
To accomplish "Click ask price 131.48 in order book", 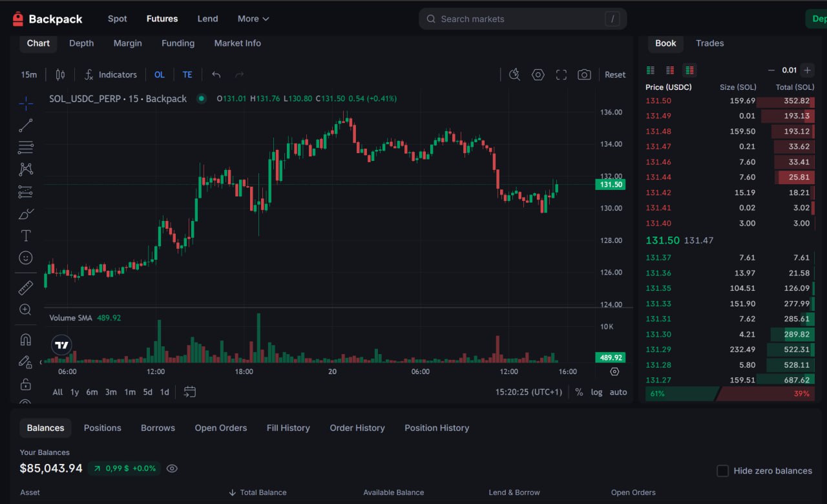I will [x=658, y=131].
